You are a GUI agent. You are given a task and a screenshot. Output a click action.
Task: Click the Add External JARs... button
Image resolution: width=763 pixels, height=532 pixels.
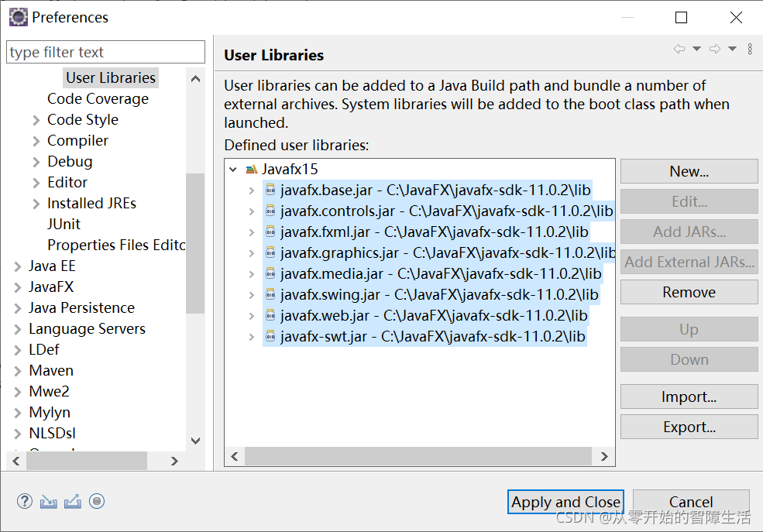pos(689,262)
